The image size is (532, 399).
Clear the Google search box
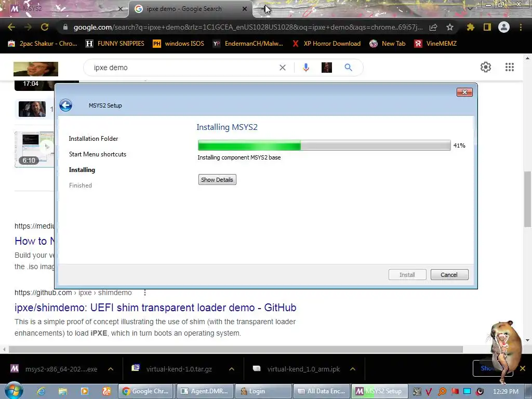282,68
